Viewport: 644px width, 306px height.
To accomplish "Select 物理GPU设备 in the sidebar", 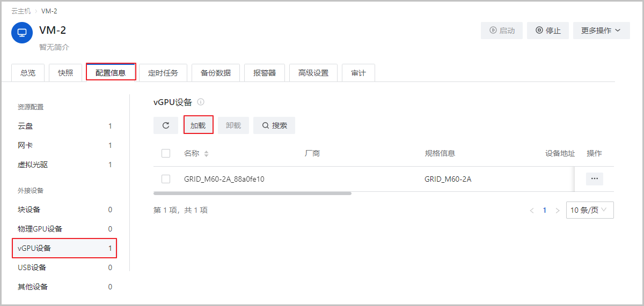I will coord(40,229).
